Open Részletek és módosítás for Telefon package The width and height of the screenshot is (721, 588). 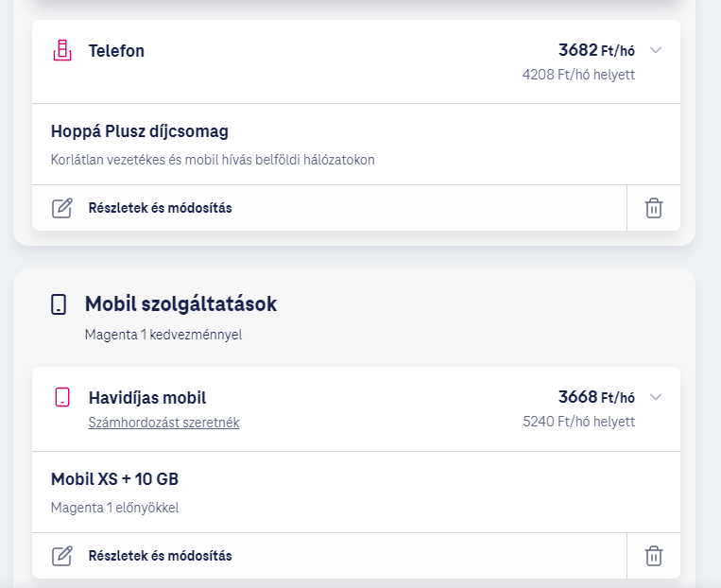point(160,208)
